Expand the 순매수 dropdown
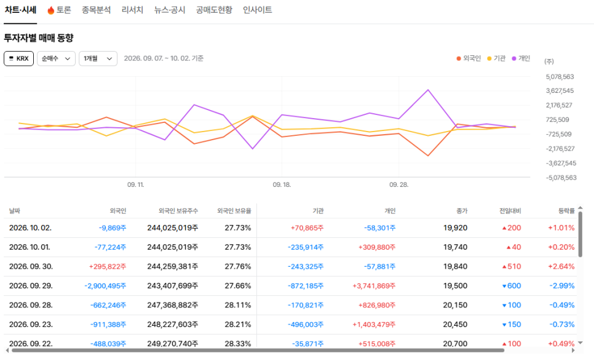This screenshot has height=364, width=594. [x=56, y=58]
